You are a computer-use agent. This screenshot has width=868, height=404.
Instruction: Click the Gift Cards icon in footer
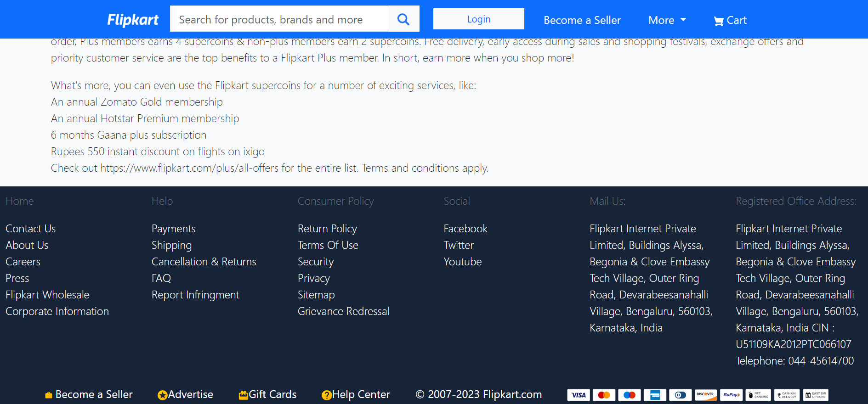point(244,395)
